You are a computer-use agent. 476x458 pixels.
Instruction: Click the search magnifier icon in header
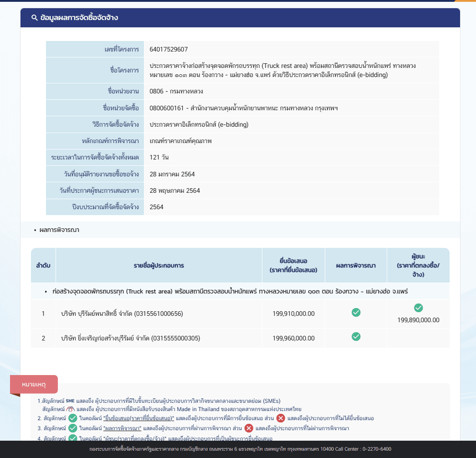point(34,18)
